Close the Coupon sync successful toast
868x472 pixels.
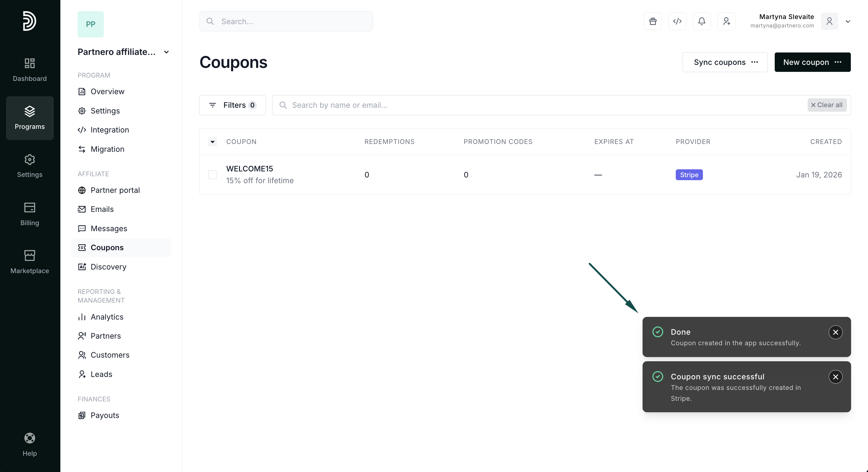(835, 377)
